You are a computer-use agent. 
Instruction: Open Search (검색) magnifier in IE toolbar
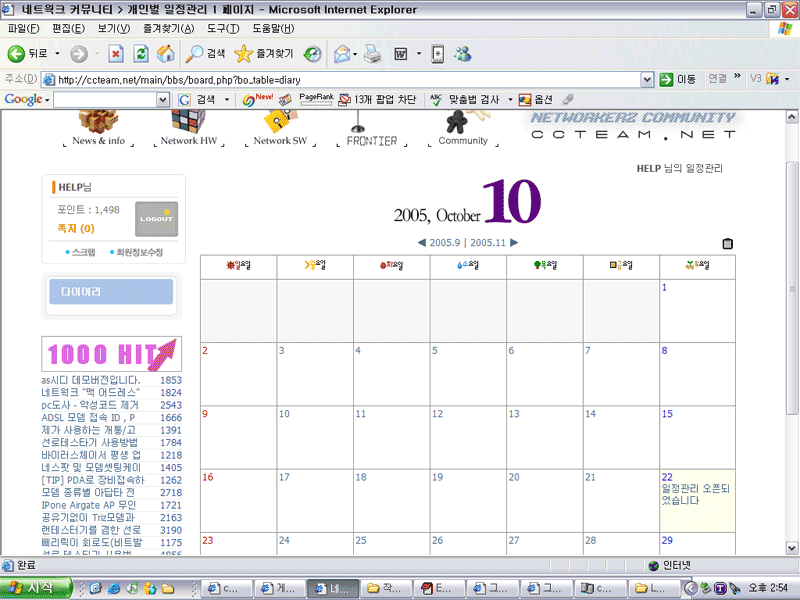(x=205, y=54)
